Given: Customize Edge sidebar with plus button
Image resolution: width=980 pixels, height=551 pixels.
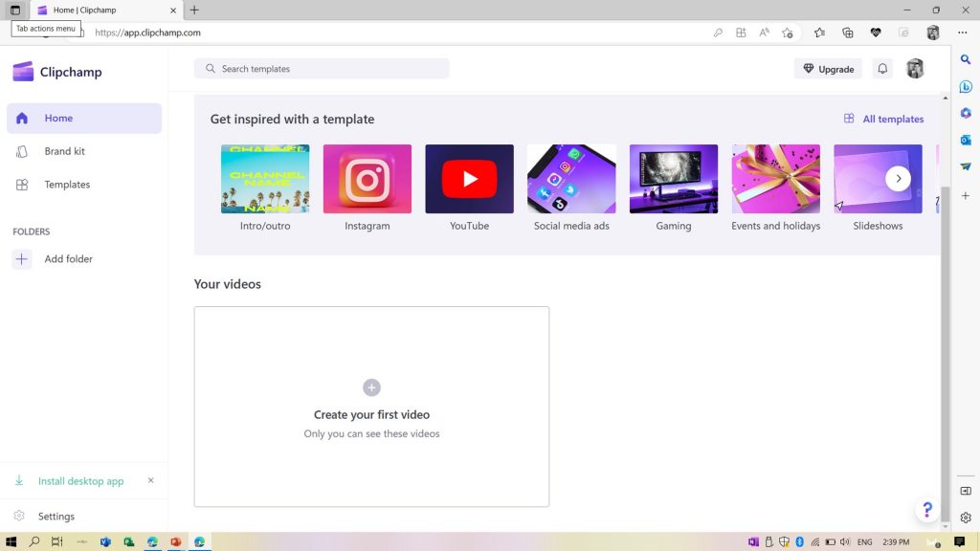Looking at the screenshot, I should [x=966, y=195].
